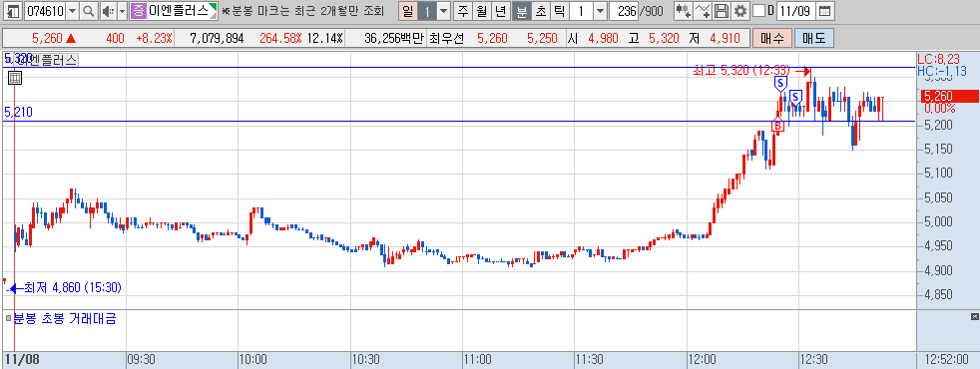Viewport: 980px width, 369px height.
Task: Click the 매도 sell button
Action: pyautogui.click(x=813, y=39)
